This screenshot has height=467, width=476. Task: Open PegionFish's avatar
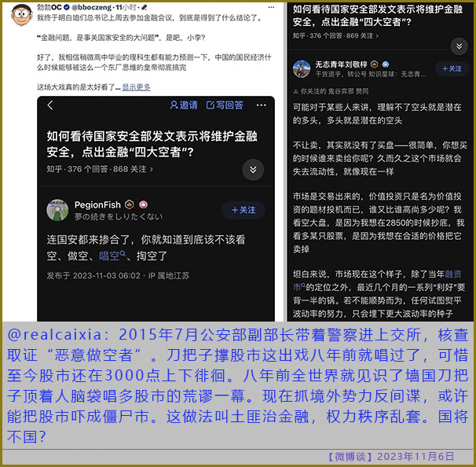pos(57,210)
